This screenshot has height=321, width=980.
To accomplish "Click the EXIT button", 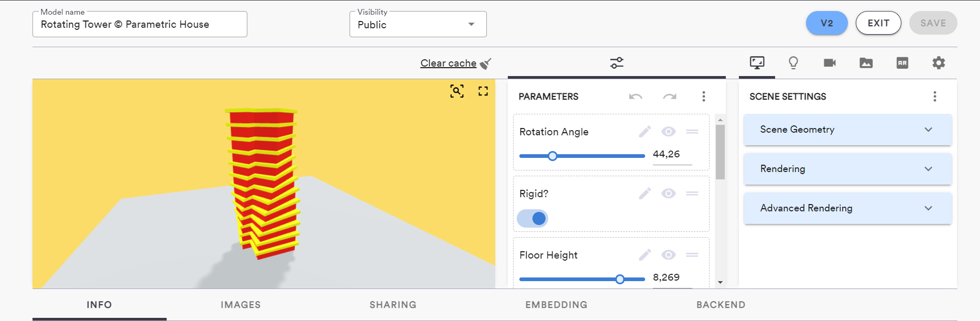I will 878,23.
